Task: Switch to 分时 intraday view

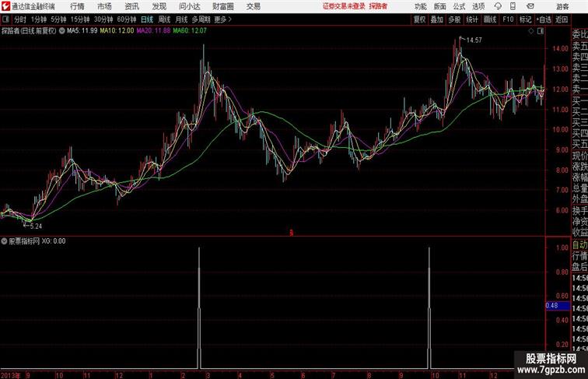Action: pos(20,19)
